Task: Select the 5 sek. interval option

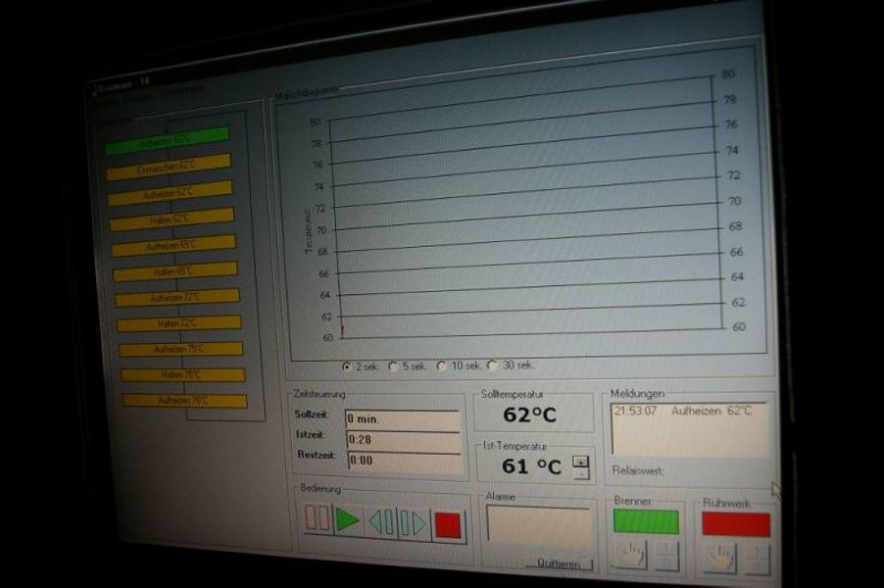Action: (x=394, y=367)
